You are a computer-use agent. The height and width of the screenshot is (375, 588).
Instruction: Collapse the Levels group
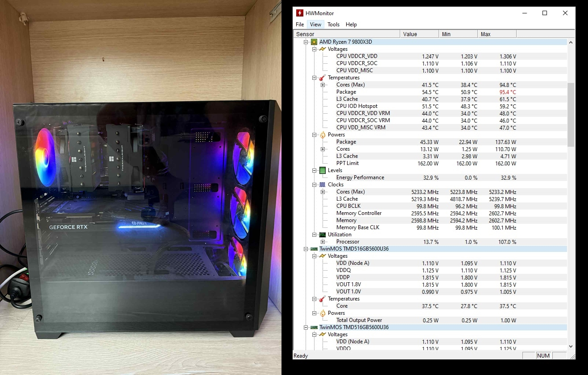click(314, 170)
